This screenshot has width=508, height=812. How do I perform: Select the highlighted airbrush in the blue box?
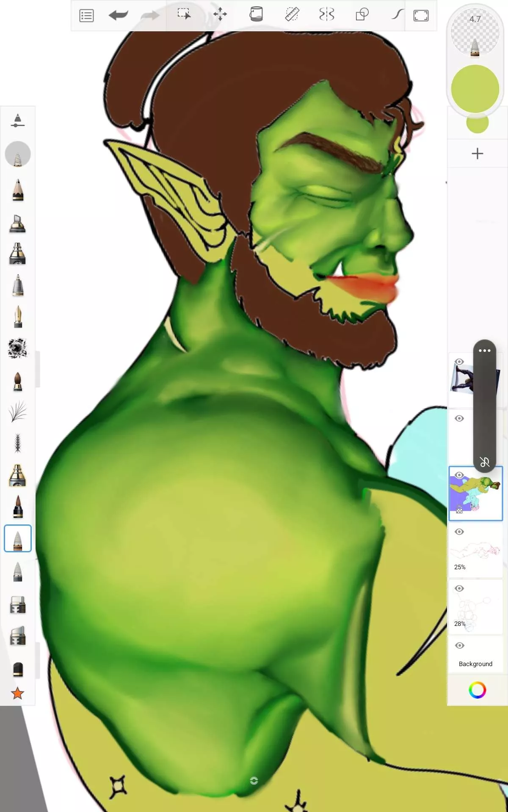(18, 538)
